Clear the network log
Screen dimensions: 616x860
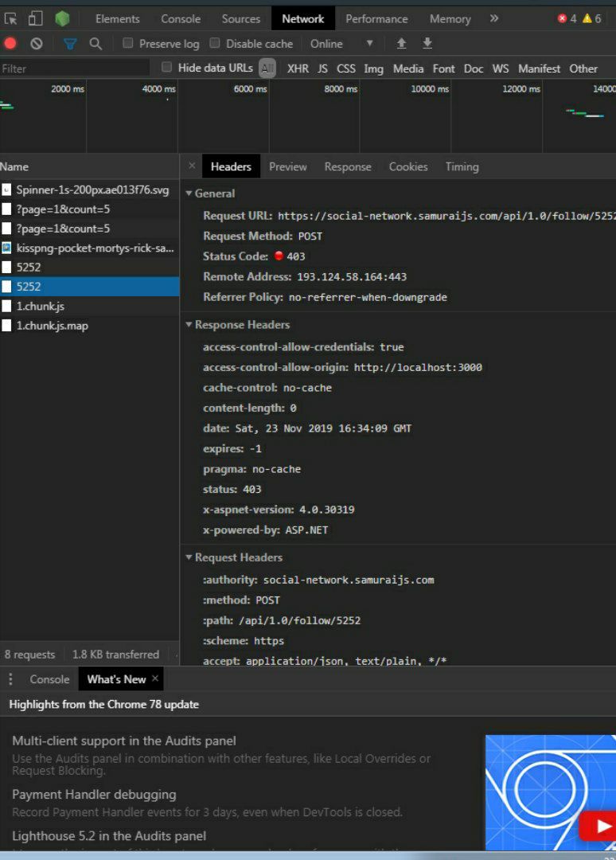pos(36,43)
